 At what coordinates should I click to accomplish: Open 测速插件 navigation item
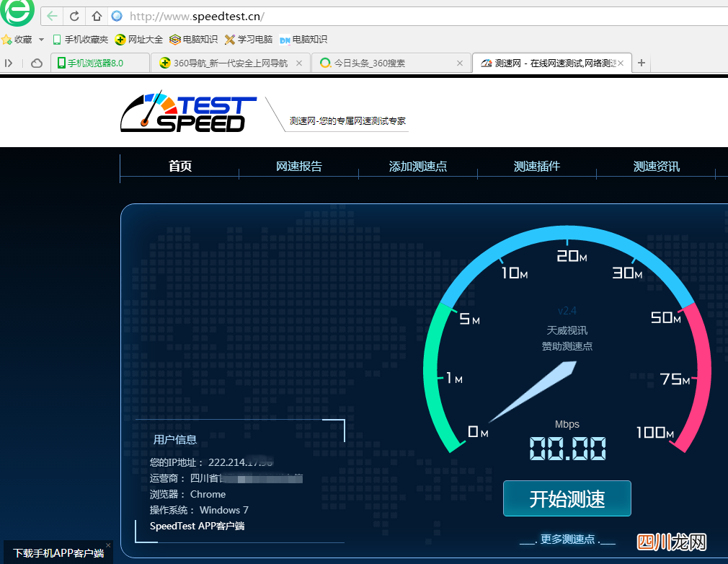[537, 166]
